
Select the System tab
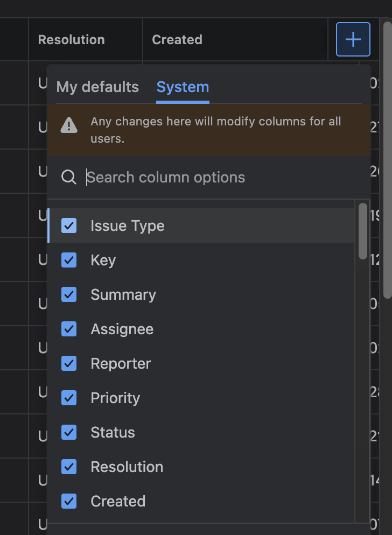point(183,87)
